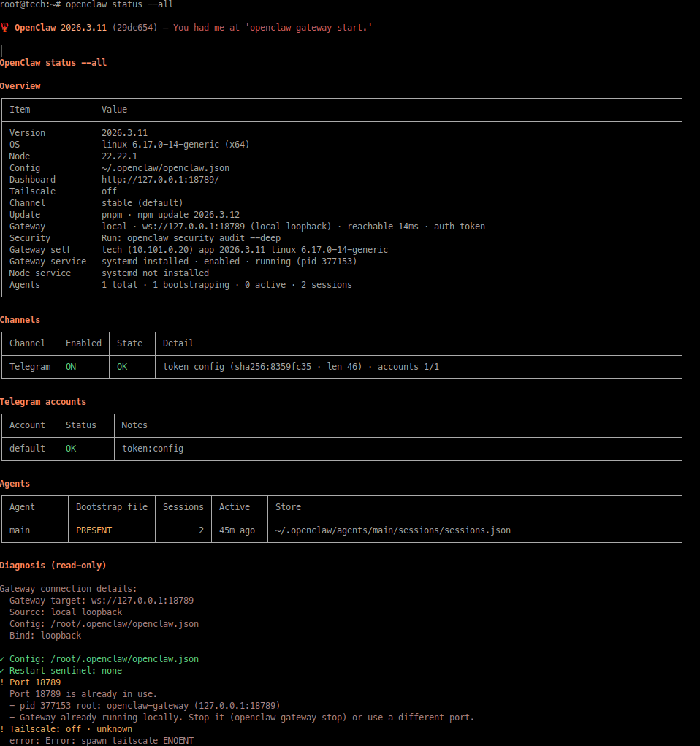Click the main agent name cell
The image size is (700, 746).
coord(20,530)
